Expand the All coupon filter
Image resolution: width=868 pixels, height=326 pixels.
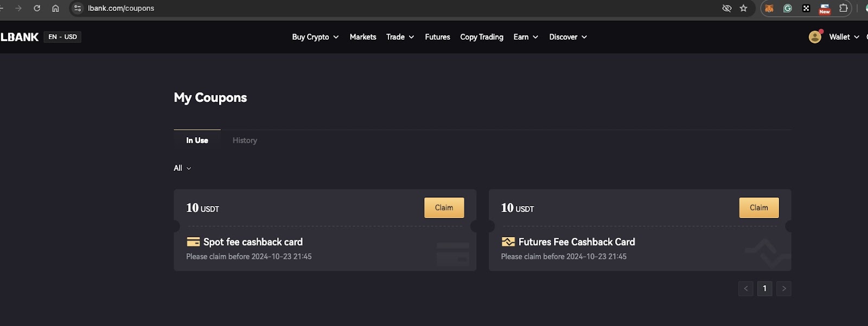coord(182,168)
